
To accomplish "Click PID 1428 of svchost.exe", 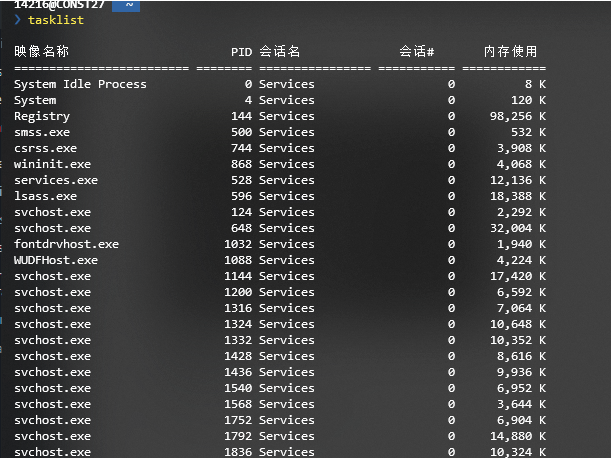I will [x=238, y=356].
